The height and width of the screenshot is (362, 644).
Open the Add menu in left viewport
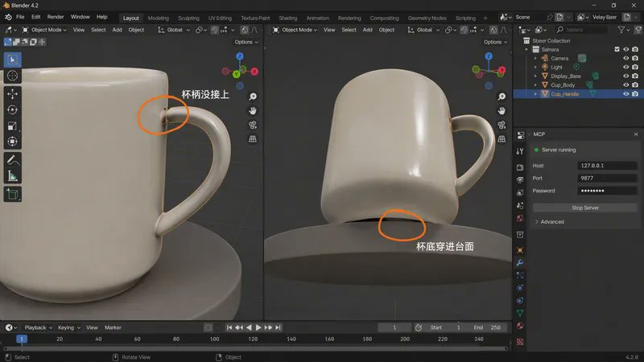117,30
